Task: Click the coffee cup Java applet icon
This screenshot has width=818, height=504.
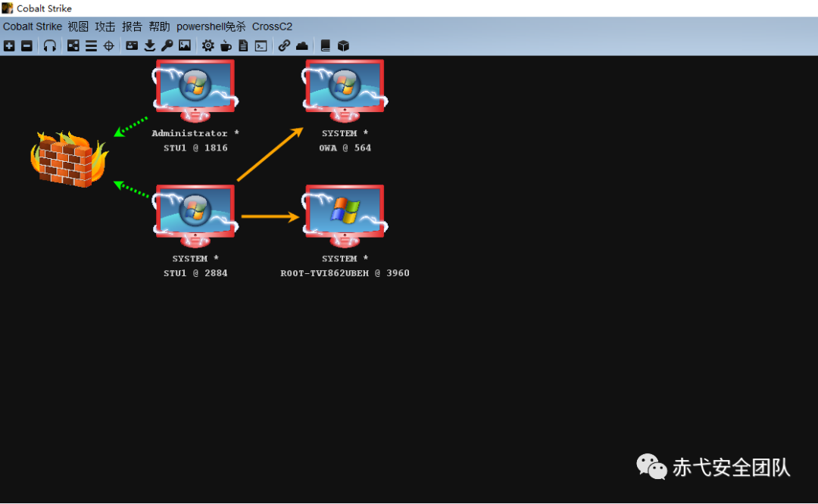Action: [x=226, y=46]
